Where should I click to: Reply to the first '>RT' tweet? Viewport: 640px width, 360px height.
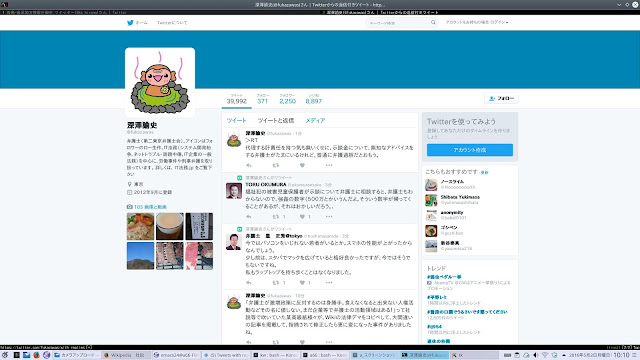coord(249,165)
